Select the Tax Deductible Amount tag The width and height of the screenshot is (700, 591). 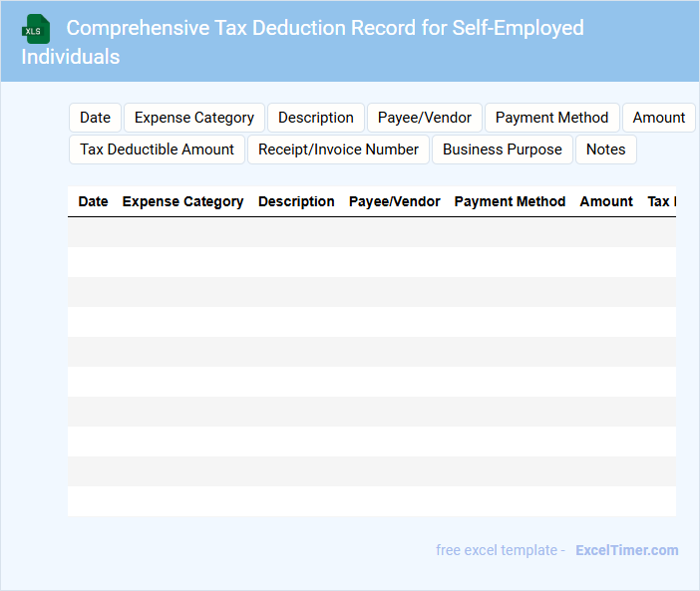157,149
